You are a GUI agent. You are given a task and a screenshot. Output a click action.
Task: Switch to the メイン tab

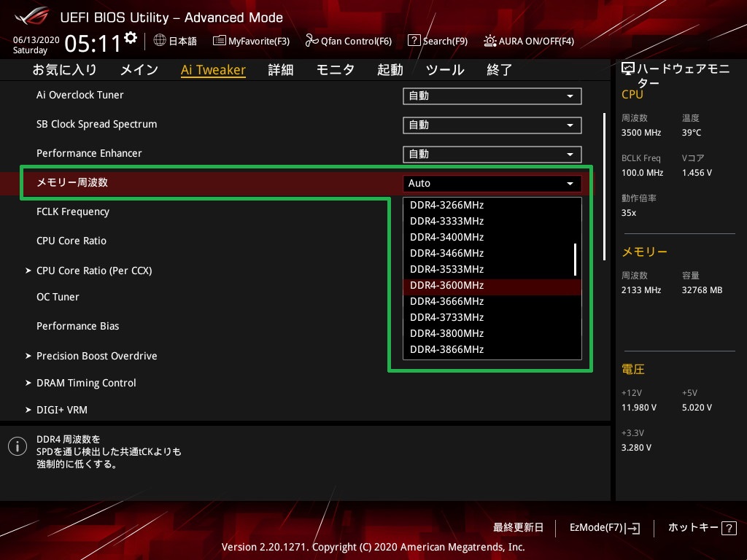139,70
